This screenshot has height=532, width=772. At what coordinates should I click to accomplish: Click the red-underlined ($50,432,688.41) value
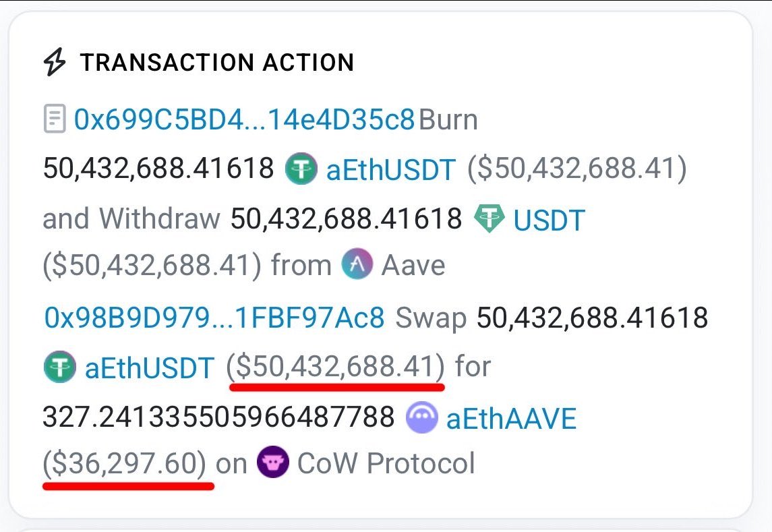[x=336, y=367]
